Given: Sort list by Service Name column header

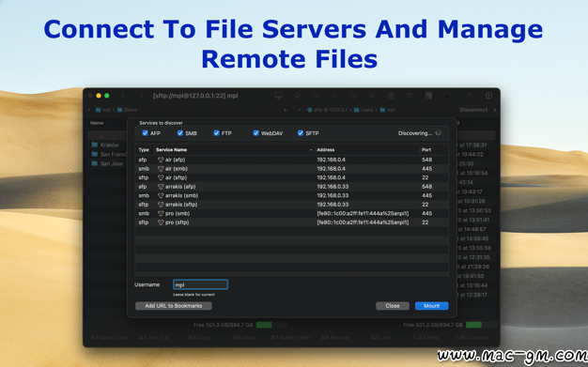Looking at the screenshot, I should point(171,149).
